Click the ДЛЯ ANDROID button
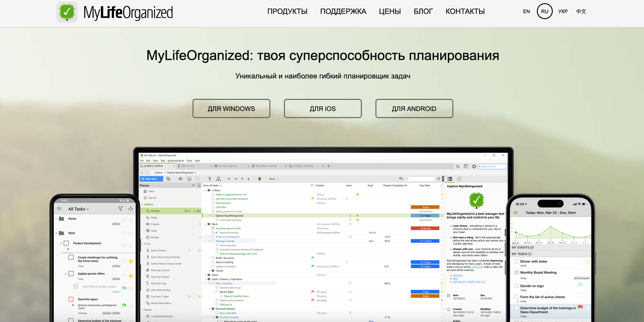The height and width of the screenshot is (322, 644). point(414,109)
